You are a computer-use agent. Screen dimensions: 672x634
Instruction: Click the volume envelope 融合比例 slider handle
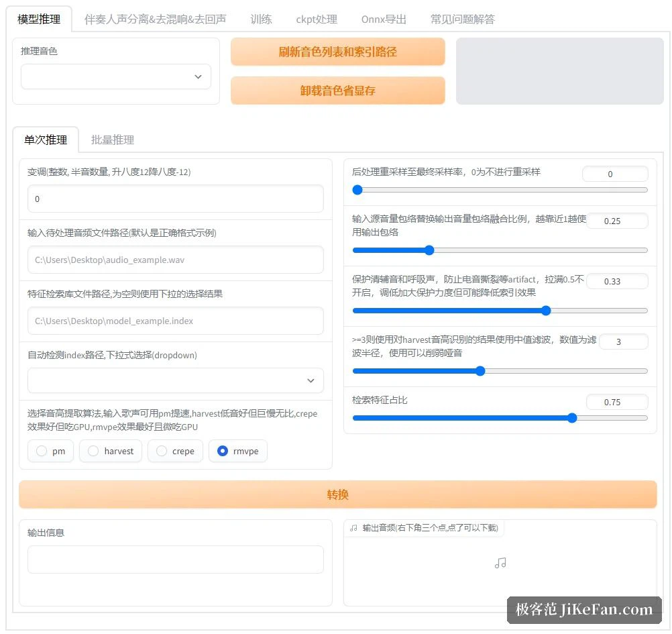tap(429, 250)
